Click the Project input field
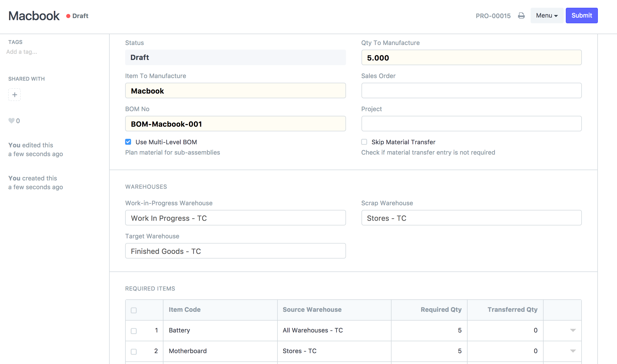This screenshot has height=364, width=617. (471, 124)
